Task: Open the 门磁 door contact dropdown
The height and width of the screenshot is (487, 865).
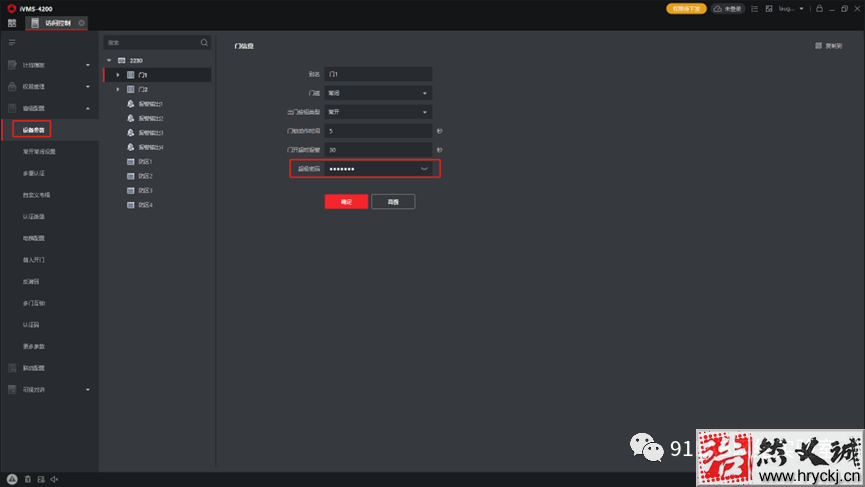Action: pos(378,93)
